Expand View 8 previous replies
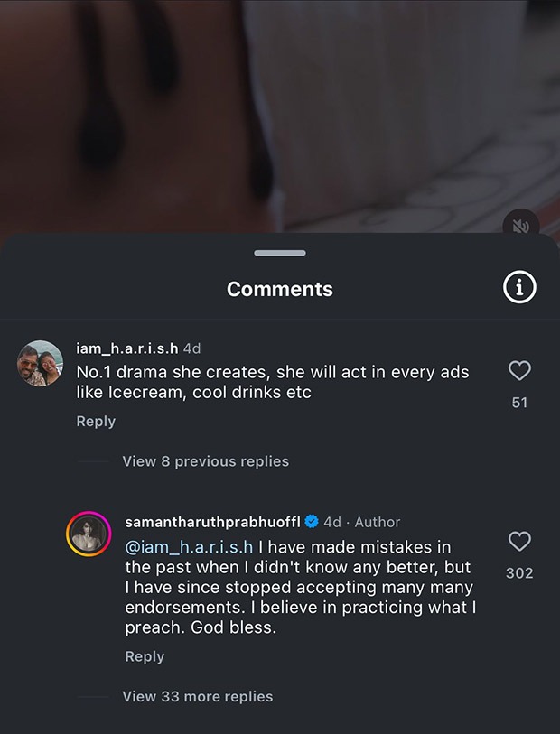 coord(206,461)
